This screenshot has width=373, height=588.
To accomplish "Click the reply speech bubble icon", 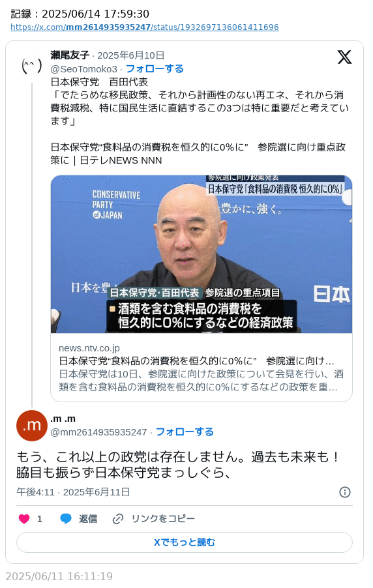I will pos(66,519).
